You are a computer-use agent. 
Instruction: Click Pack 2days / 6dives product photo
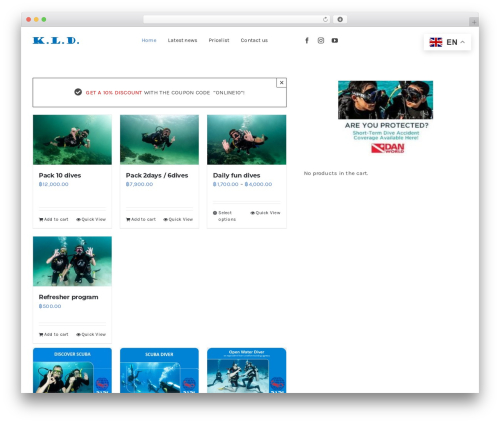tap(159, 140)
